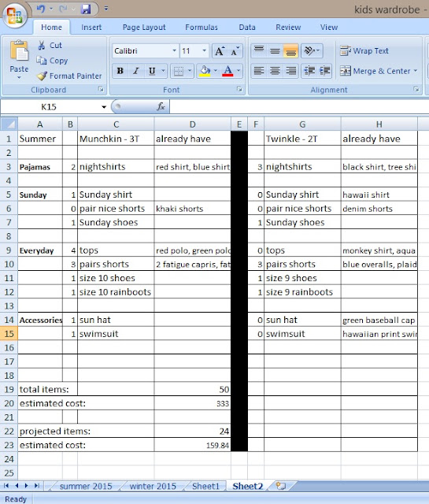This screenshot has width=429, height=504.
Task: Open the View tab
Action: [329, 28]
